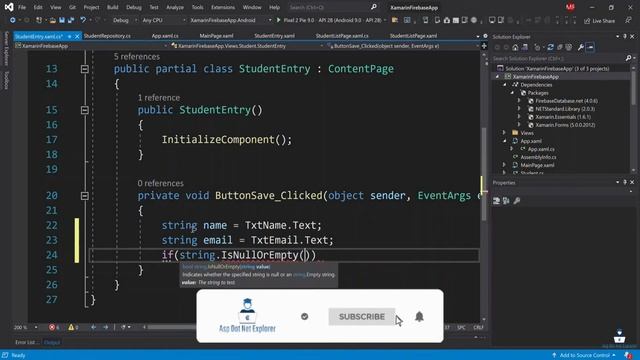
Task: Click the SUBSCRIBE button
Action: [x=362, y=317]
